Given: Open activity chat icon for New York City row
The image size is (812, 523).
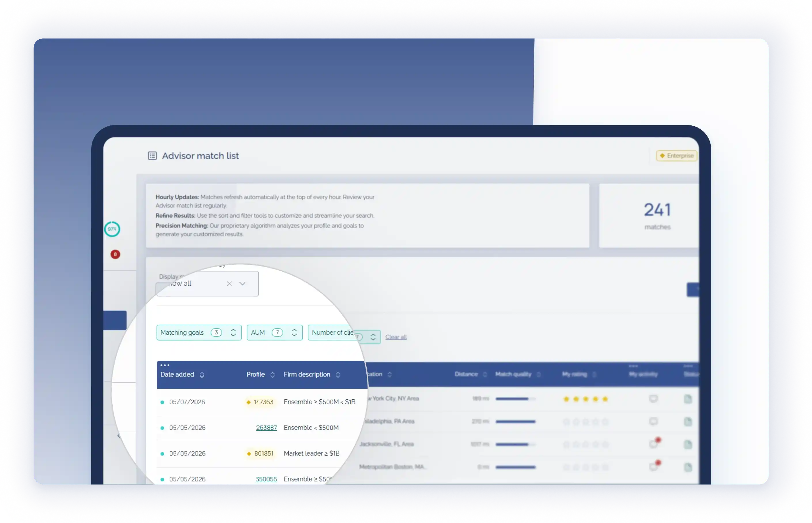Looking at the screenshot, I should [x=653, y=399].
